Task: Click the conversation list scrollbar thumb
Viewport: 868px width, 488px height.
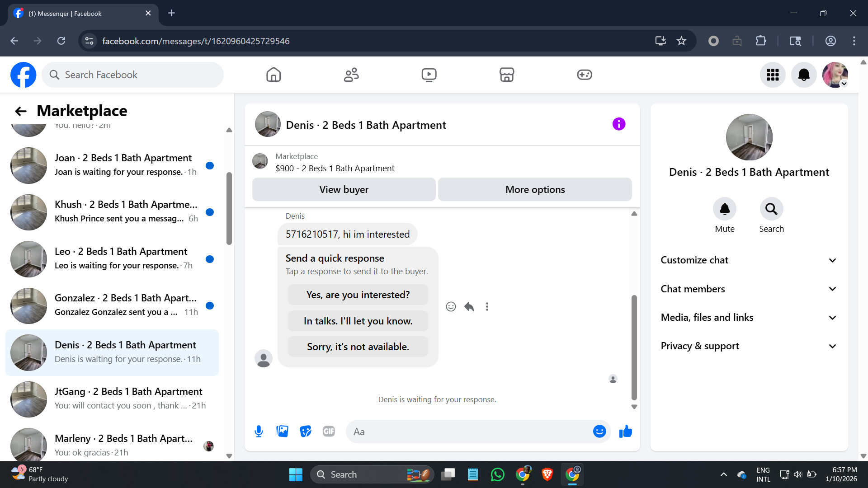Action: click(x=229, y=208)
